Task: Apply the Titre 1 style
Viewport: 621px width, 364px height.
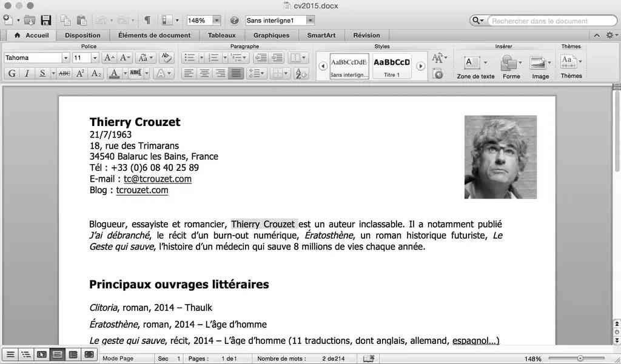Action: (x=392, y=67)
